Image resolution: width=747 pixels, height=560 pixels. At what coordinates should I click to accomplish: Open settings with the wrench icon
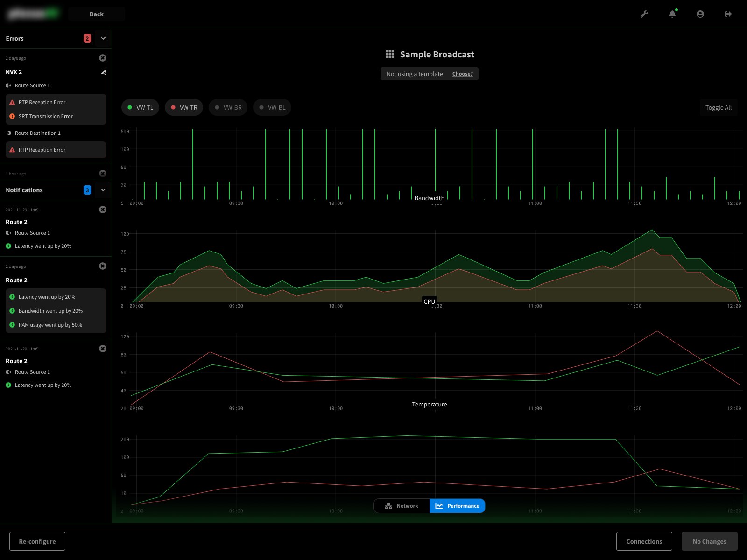click(x=644, y=14)
